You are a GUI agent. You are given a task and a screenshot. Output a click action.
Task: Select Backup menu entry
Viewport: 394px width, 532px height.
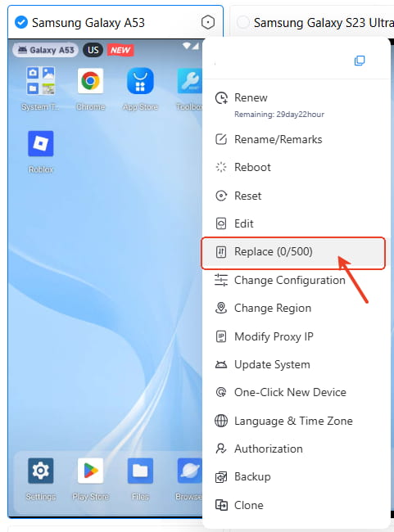click(252, 477)
